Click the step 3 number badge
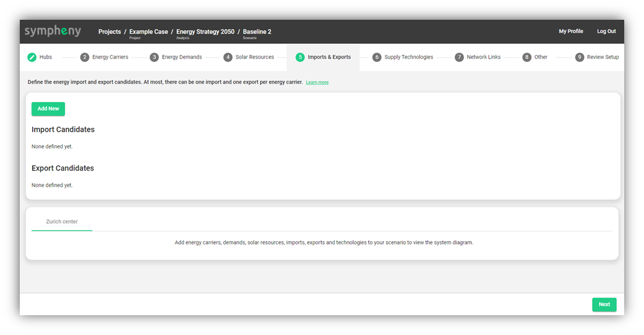644x335 pixels. [x=154, y=57]
